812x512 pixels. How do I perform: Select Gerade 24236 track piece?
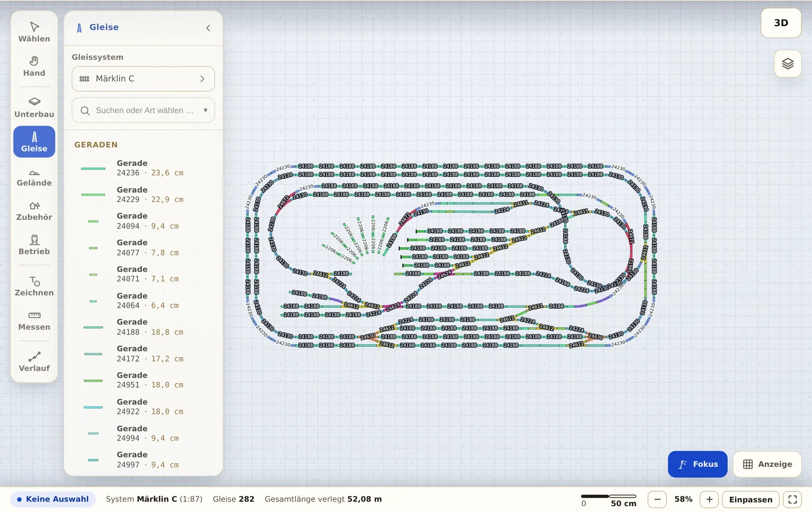(x=143, y=168)
